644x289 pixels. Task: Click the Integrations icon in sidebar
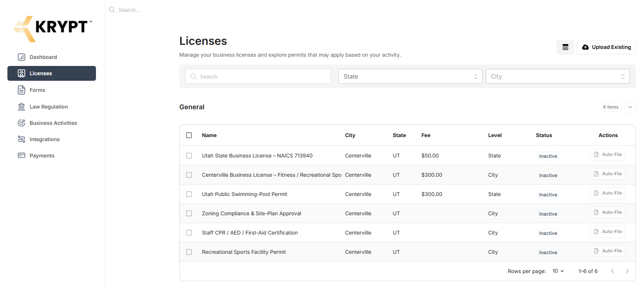tap(21, 139)
